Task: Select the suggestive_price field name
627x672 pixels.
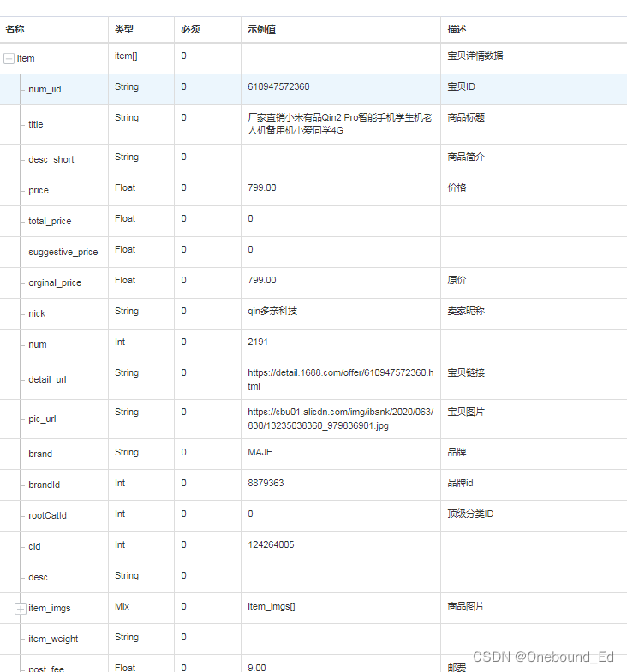Action: coord(63,252)
